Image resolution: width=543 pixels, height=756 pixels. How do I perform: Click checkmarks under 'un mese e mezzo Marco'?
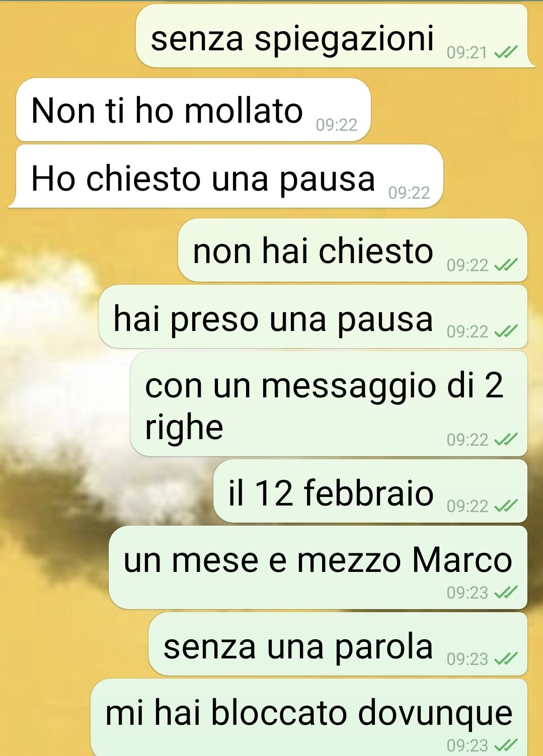(505, 593)
